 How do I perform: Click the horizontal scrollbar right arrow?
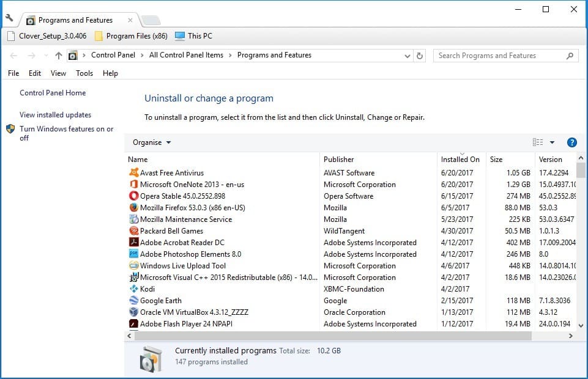point(571,336)
